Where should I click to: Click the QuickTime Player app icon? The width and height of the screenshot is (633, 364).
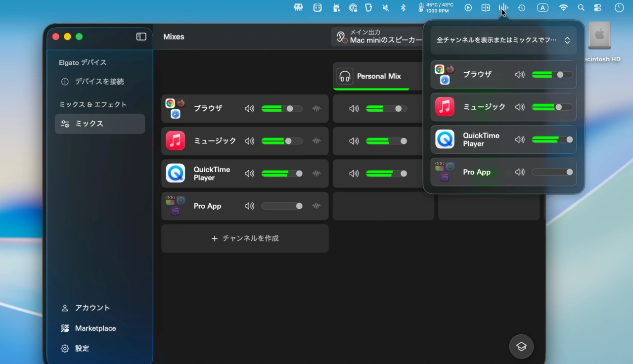(x=175, y=173)
